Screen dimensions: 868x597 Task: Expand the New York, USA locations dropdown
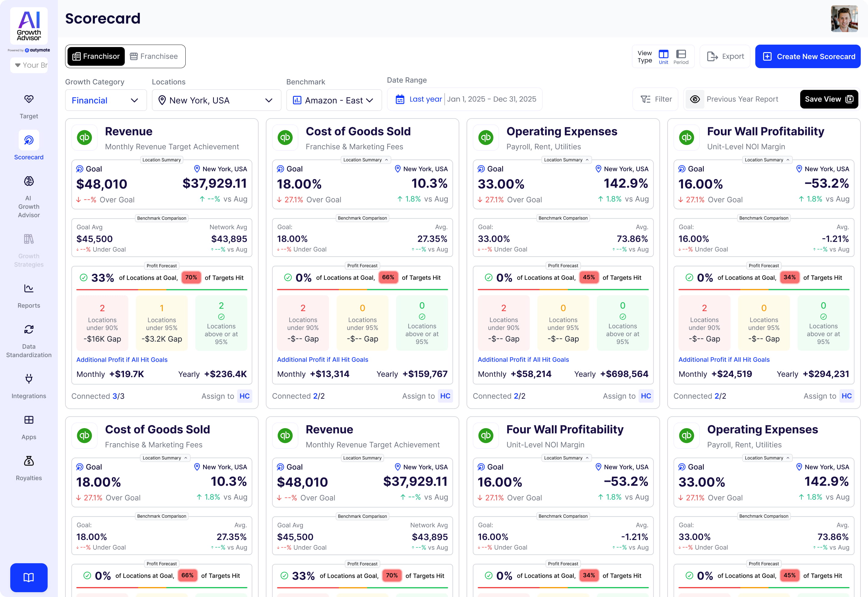tap(216, 100)
